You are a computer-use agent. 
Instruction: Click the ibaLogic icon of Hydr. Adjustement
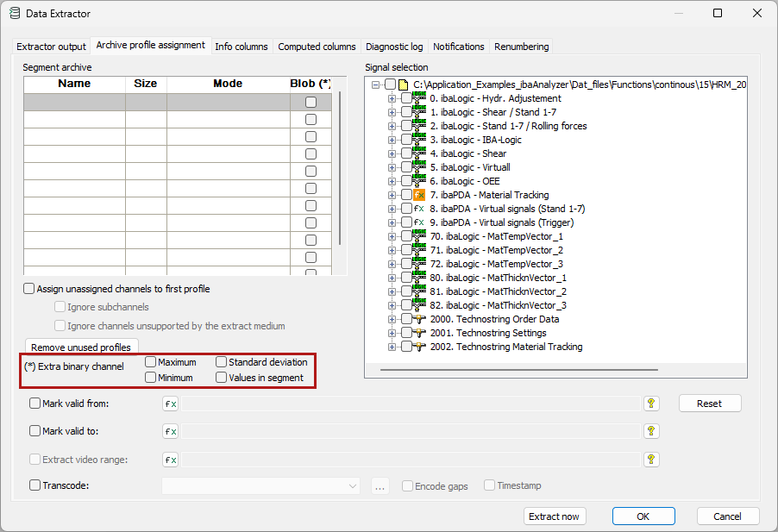click(x=419, y=97)
